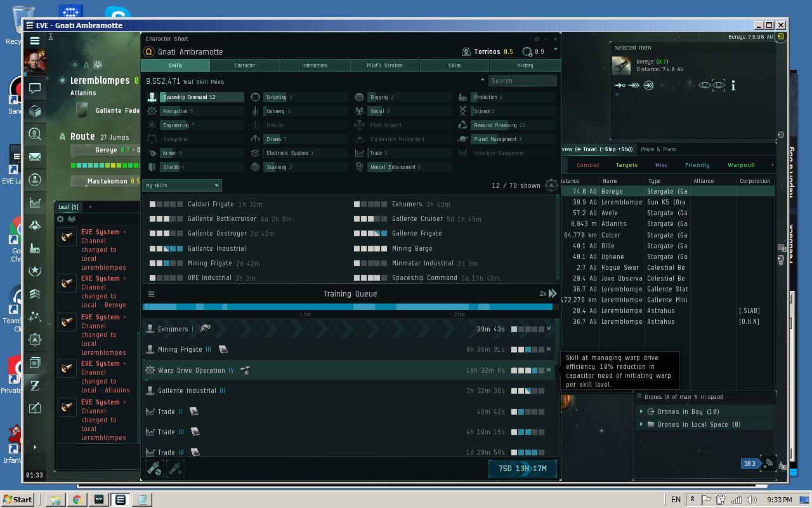Click the 75D 13H 17M queue time button
The height and width of the screenshot is (508, 812).
[523, 469]
